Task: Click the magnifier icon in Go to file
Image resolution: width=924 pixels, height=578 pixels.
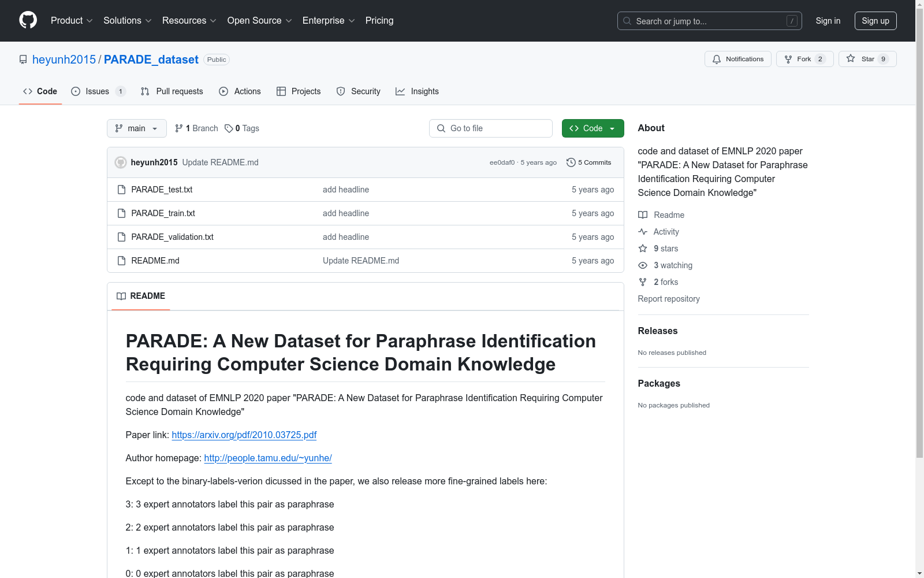Action: pos(441,128)
